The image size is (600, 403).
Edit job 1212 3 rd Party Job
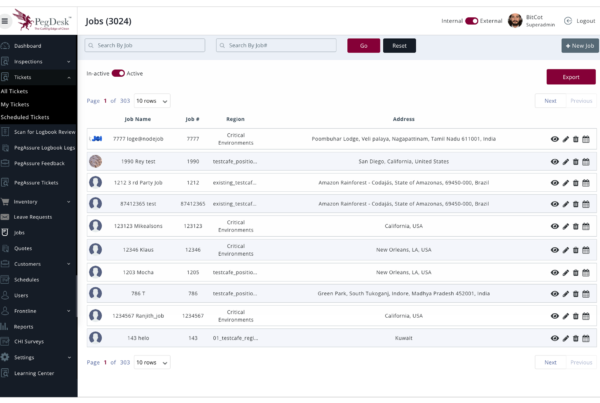tap(566, 183)
